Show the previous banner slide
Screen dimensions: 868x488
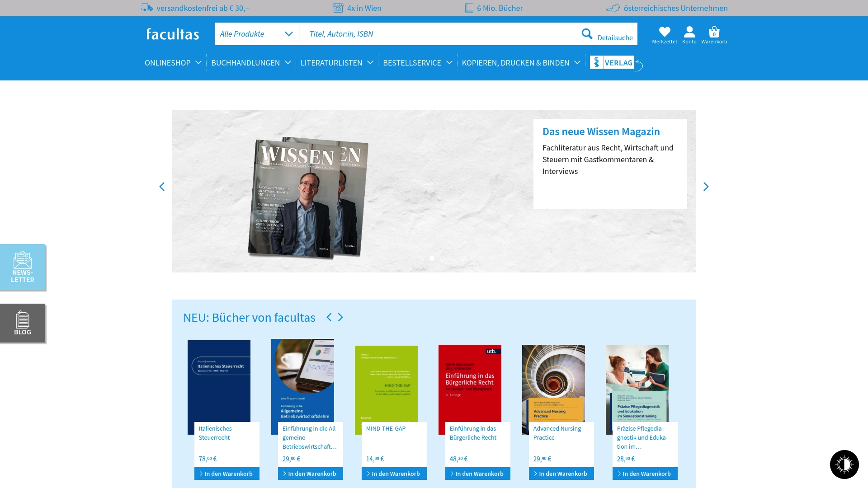(162, 187)
